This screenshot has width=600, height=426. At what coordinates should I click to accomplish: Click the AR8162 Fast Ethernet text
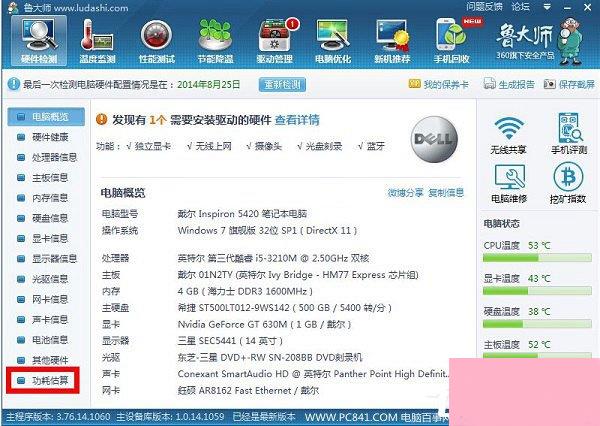(x=248, y=390)
